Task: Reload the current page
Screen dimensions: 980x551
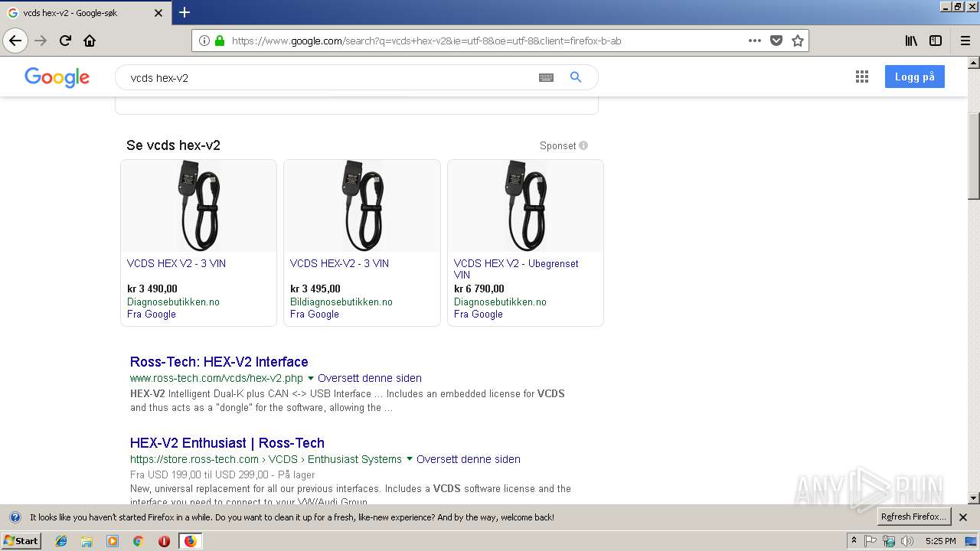Action: tap(65, 41)
